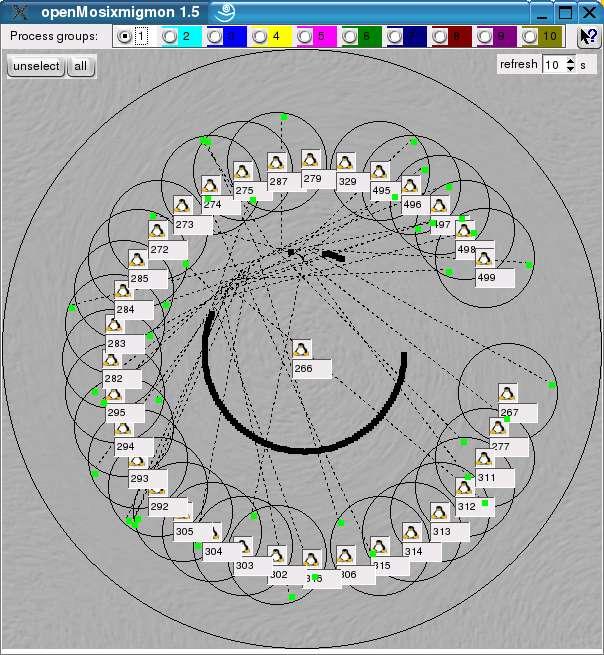
Task: Click the unselect button
Action: (36, 66)
